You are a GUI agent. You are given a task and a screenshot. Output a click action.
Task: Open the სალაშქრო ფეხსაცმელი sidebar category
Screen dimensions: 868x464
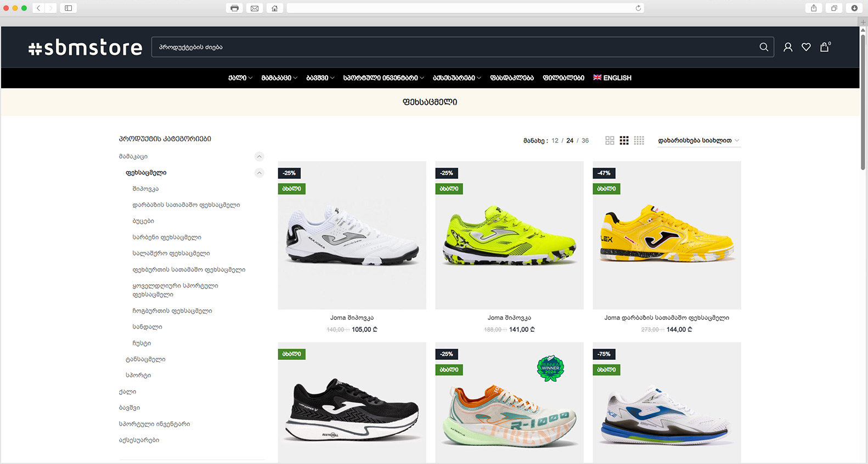(171, 253)
